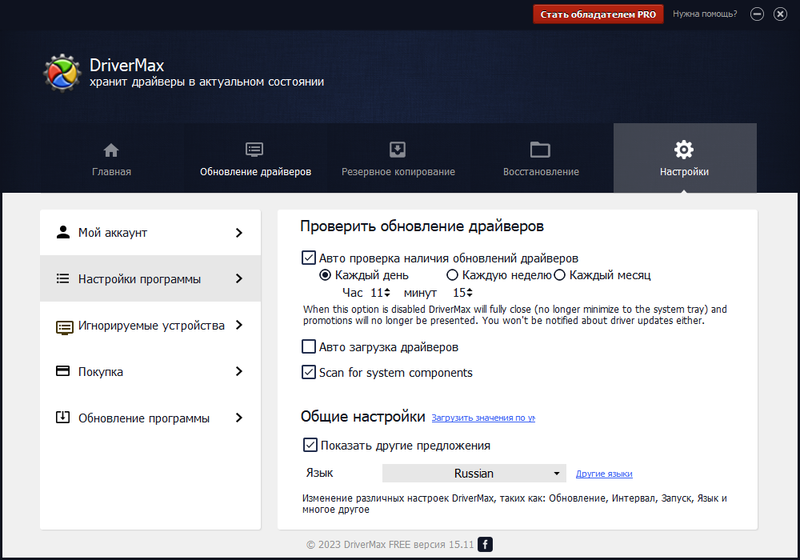Open the Другие языки link
Viewport: 800px width, 560px height.
(x=604, y=474)
